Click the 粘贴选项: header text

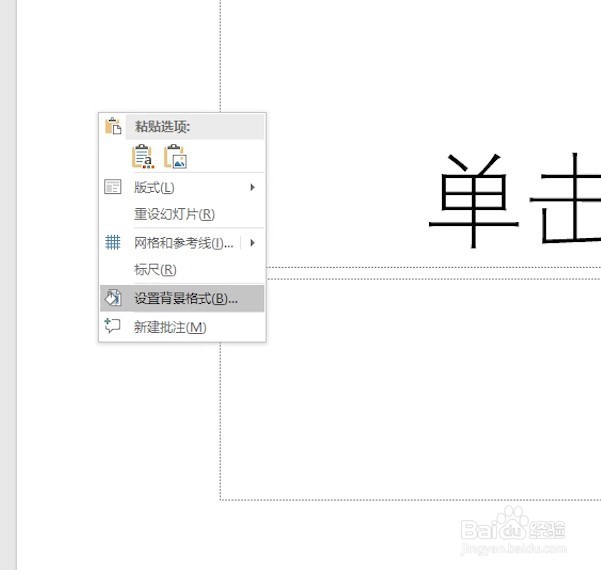[163, 126]
